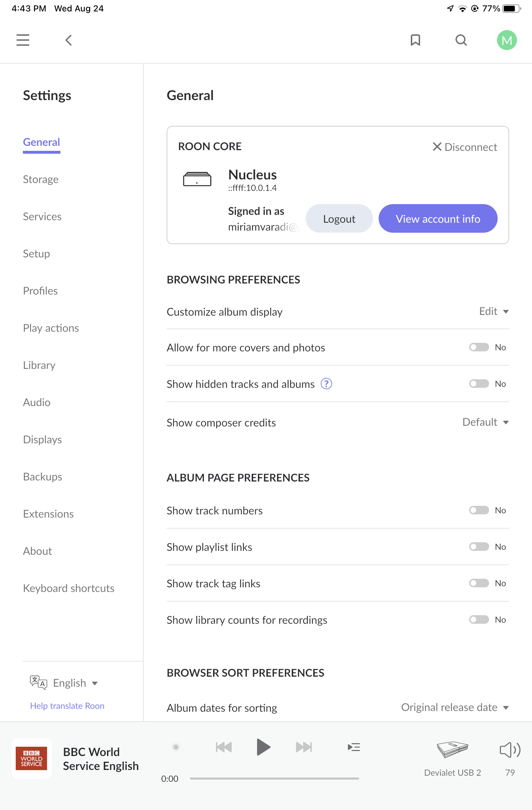Viewport: 532px width, 810px height.
Task: Open the Show composer credits Default dropdown
Action: click(x=486, y=422)
